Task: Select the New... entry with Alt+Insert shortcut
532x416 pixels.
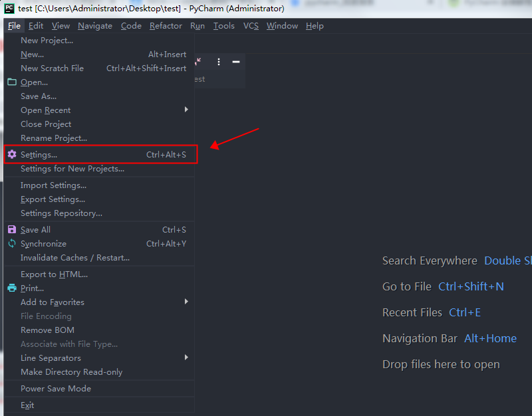Action: click(99, 54)
